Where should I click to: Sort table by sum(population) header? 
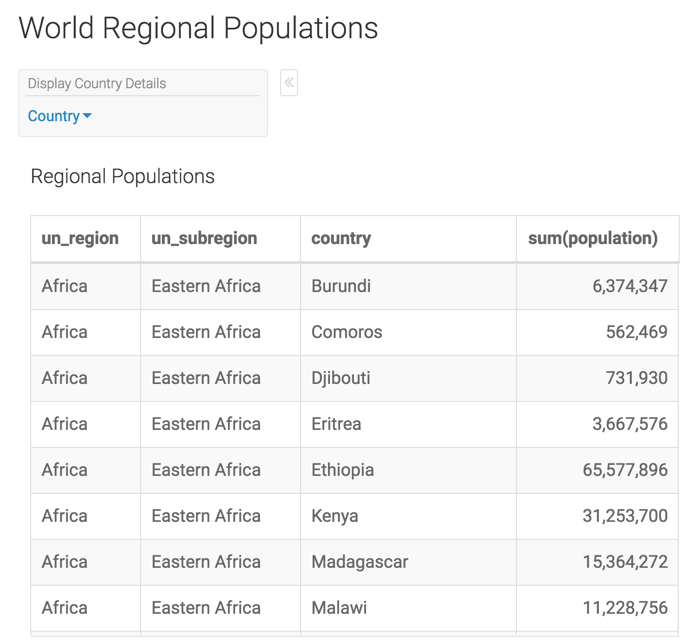coord(593,239)
